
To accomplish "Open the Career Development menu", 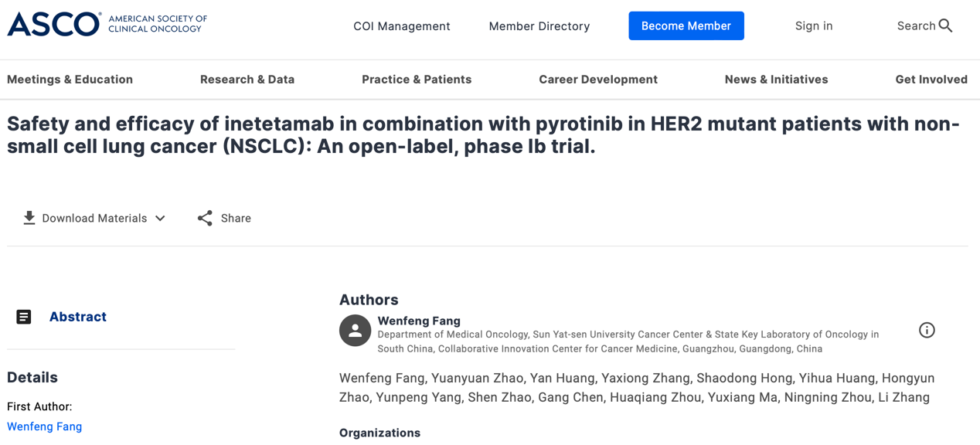I will [x=598, y=80].
